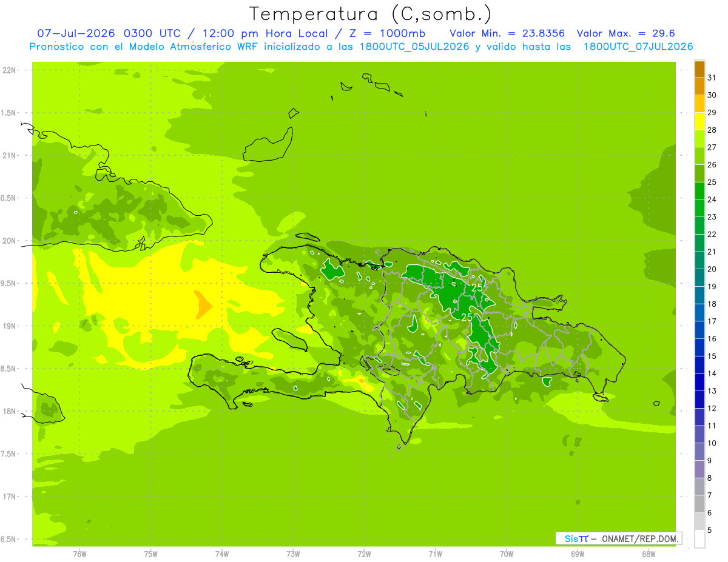Viewport: 728px width, 562px height.
Task: Click the '69W' longitude label
Action: tap(578, 554)
